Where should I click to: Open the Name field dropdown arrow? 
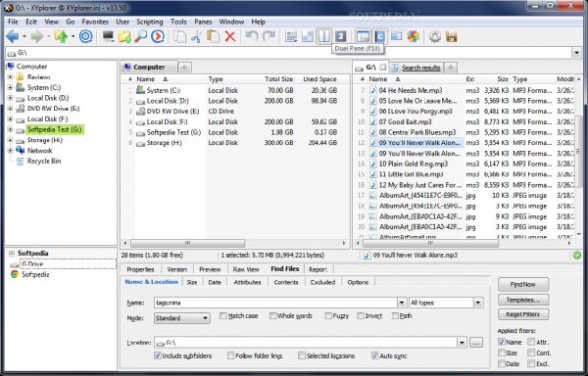coord(402,303)
